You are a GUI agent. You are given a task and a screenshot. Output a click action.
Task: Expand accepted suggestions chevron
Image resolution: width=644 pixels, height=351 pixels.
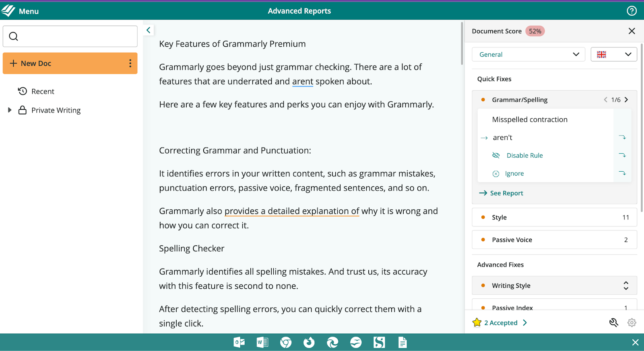(x=525, y=322)
